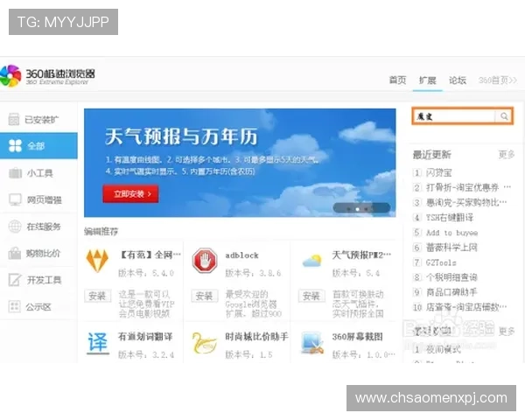Open 夜间模式 in the lower list

[x=443, y=350]
